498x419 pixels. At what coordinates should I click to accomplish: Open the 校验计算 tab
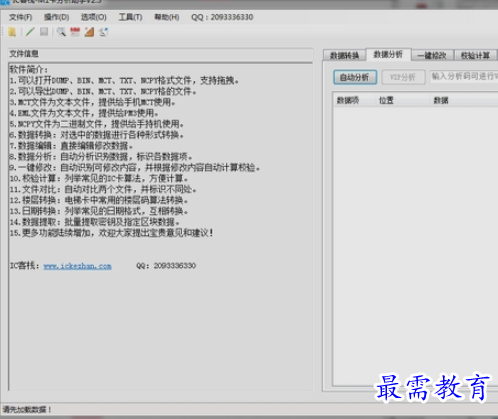[x=475, y=56]
